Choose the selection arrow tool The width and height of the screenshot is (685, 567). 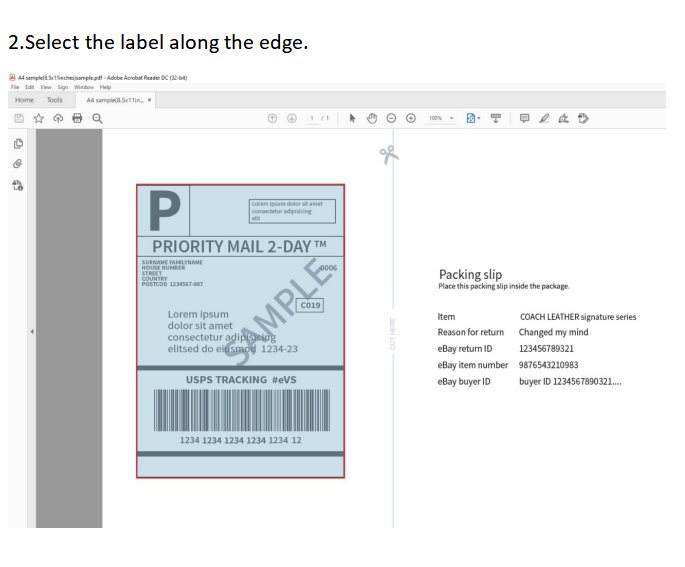[x=352, y=118]
